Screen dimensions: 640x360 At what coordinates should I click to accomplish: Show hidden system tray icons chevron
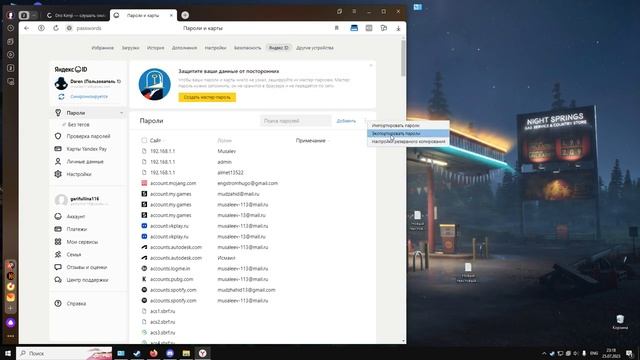[x=544, y=353]
